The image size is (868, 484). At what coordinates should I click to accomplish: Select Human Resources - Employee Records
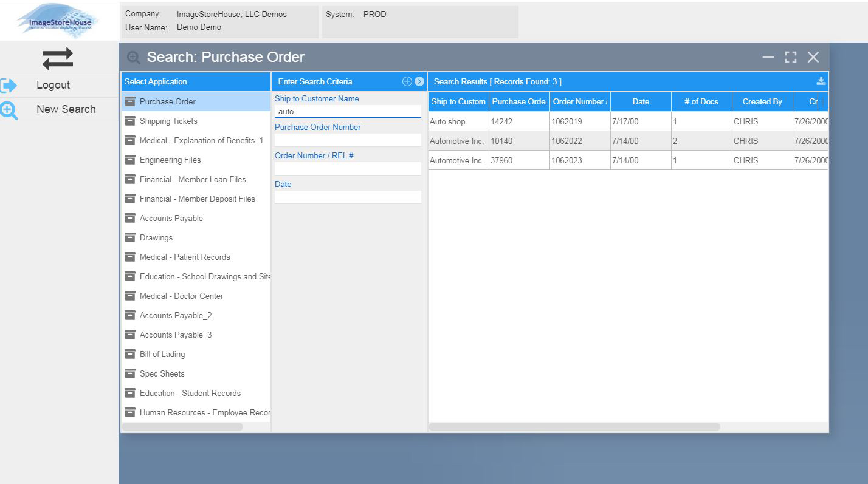coord(196,412)
